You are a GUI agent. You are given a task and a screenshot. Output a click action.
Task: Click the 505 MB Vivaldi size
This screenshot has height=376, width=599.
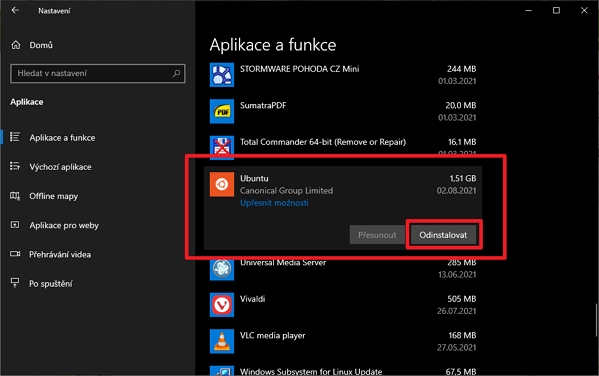(461, 299)
